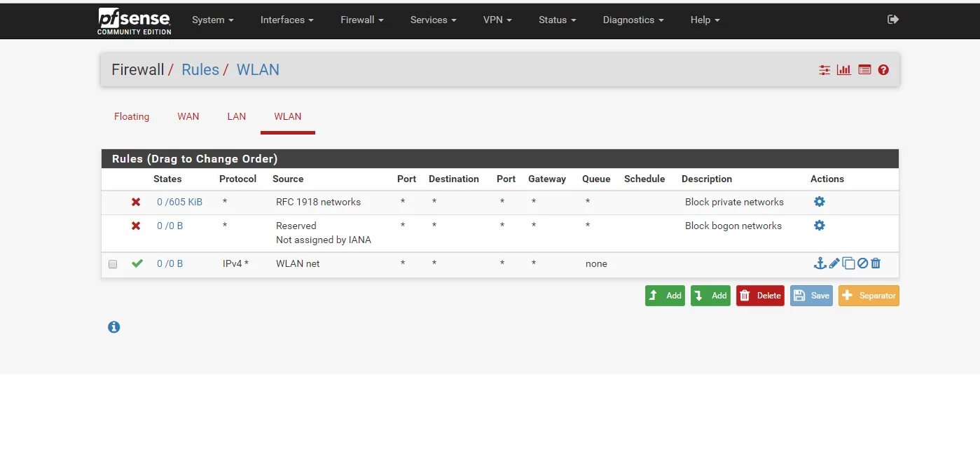The height and width of the screenshot is (454, 980).
Task: Click the pfSense Community Edition logo
Action: [x=134, y=20]
